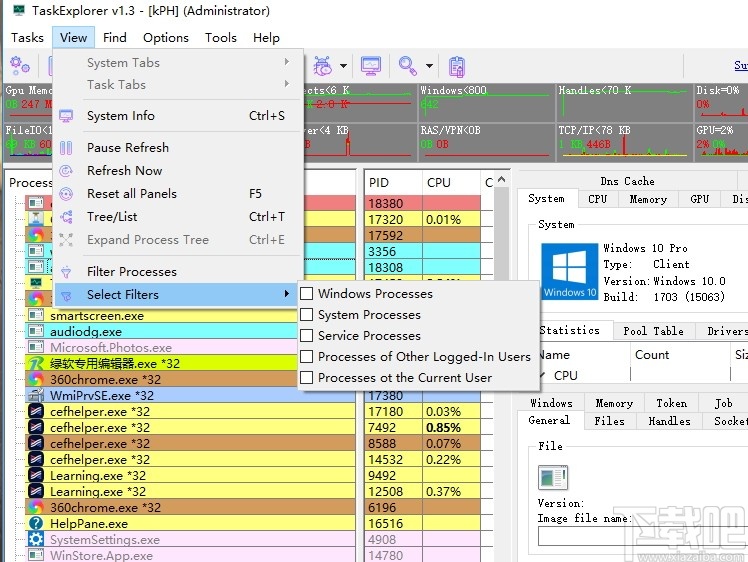The width and height of the screenshot is (748, 562).
Task: Click the HelpPane.exe question mark icon
Action: (36, 523)
